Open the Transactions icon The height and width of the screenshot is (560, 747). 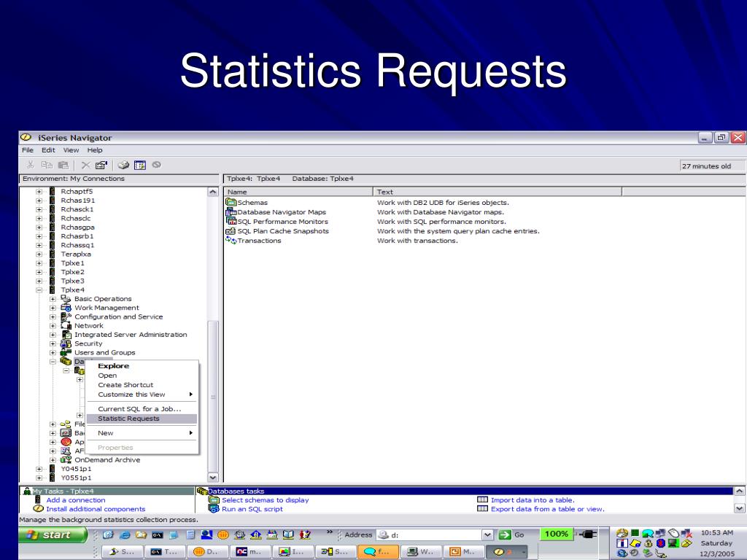click(x=231, y=241)
